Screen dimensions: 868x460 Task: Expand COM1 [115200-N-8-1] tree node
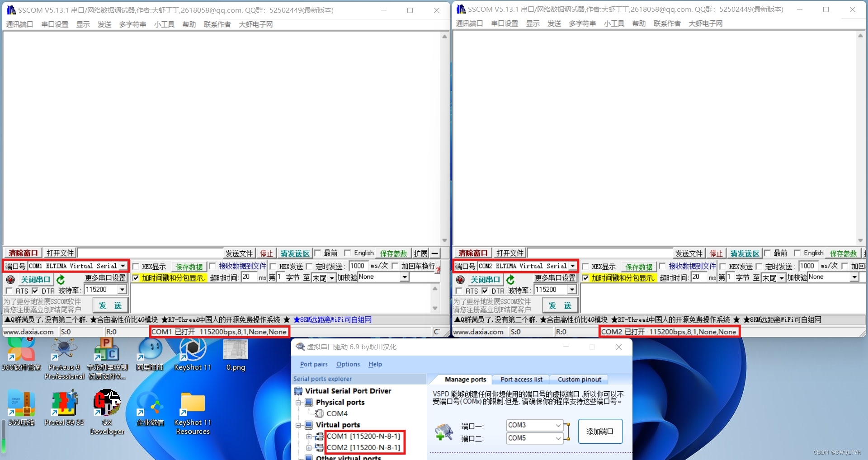click(x=309, y=437)
